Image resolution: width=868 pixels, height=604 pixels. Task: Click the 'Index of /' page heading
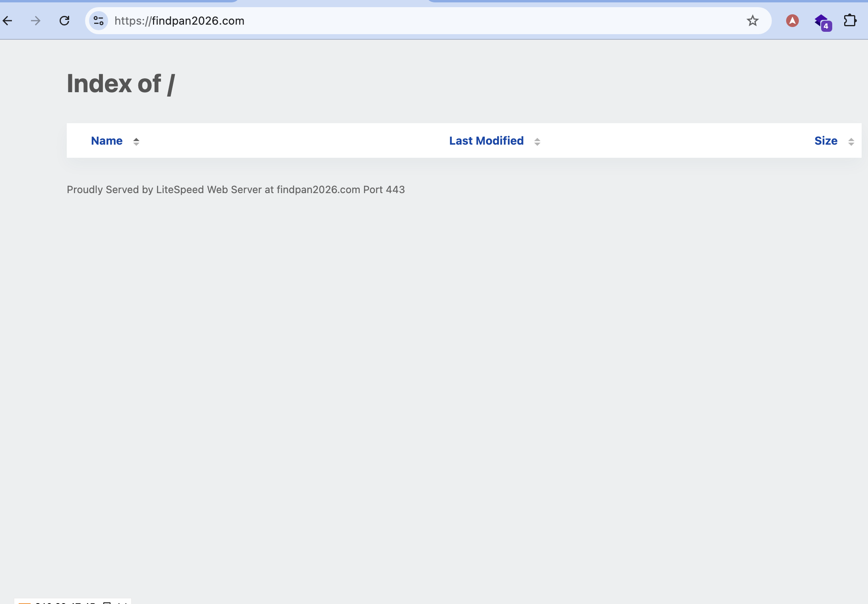pyautogui.click(x=121, y=84)
